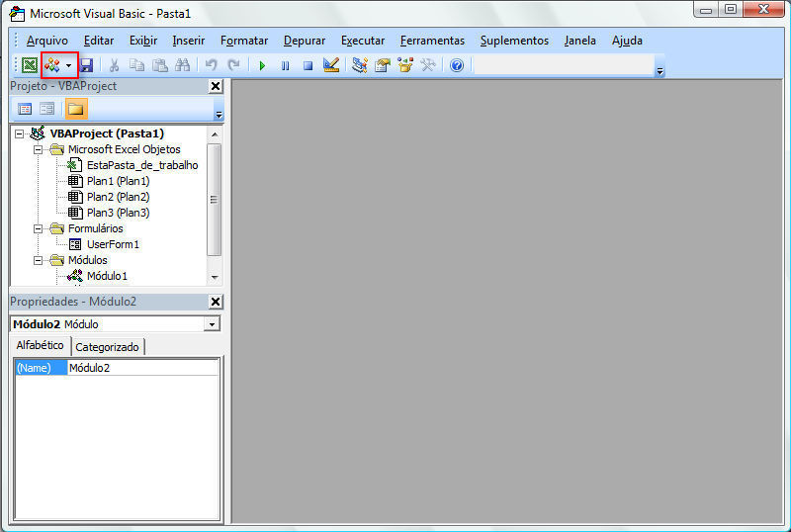Click the Paste clipboard icon

click(160, 65)
